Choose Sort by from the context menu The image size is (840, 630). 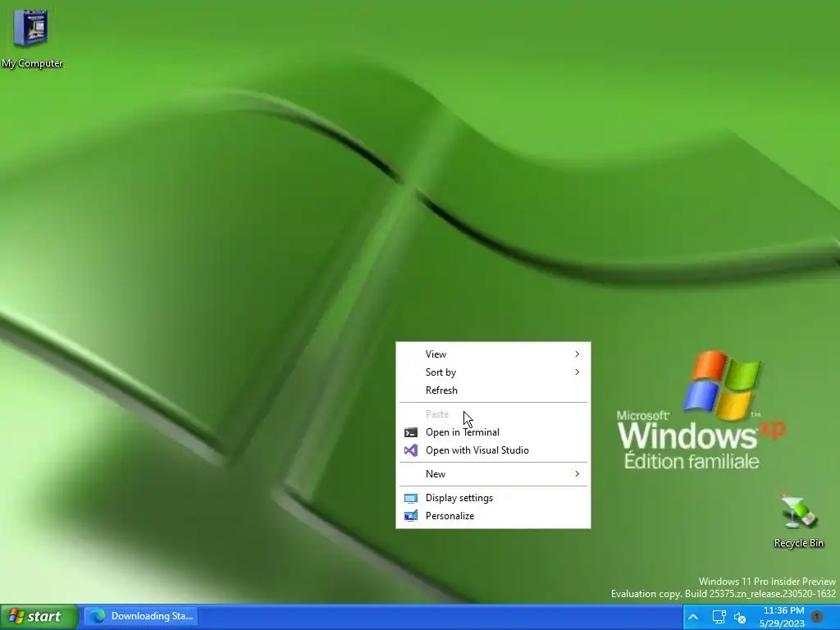493,372
